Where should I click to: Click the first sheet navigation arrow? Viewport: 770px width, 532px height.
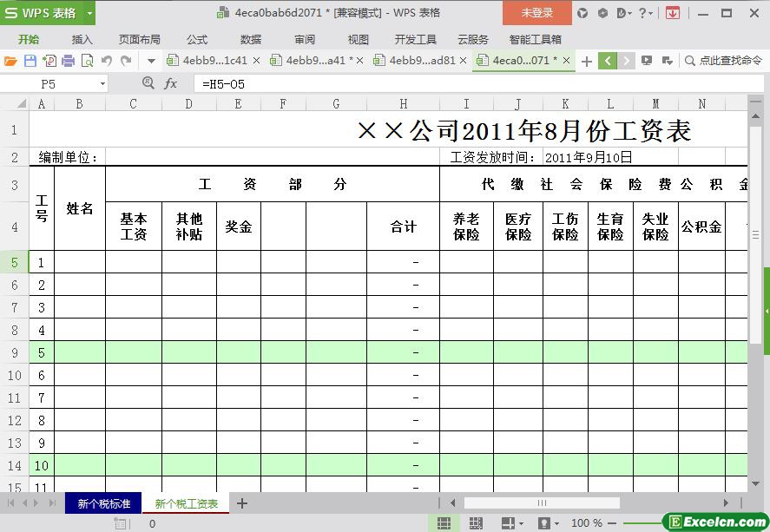(10, 503)
